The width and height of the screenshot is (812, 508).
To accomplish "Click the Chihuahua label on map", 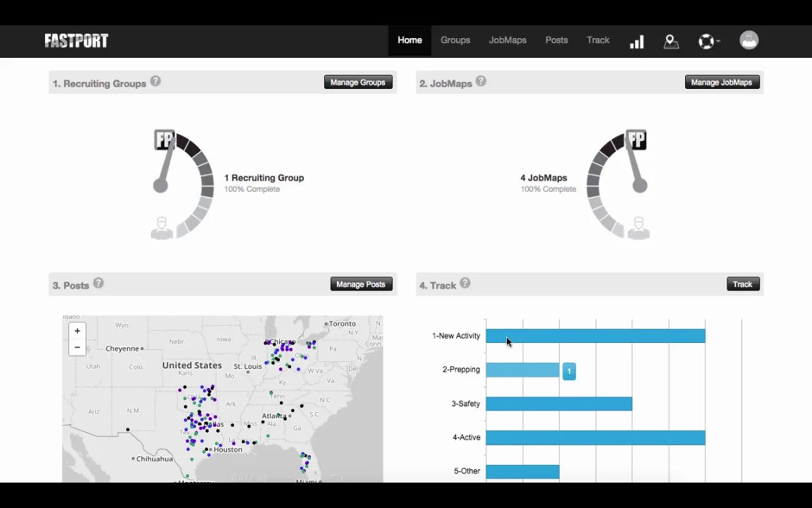I will pyautogui.click(x=154, y=459).
